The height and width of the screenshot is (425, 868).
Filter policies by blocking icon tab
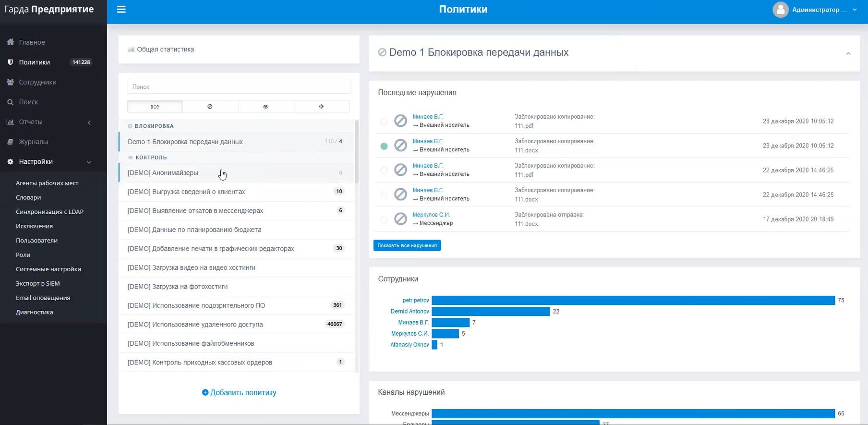pos(210,107)
